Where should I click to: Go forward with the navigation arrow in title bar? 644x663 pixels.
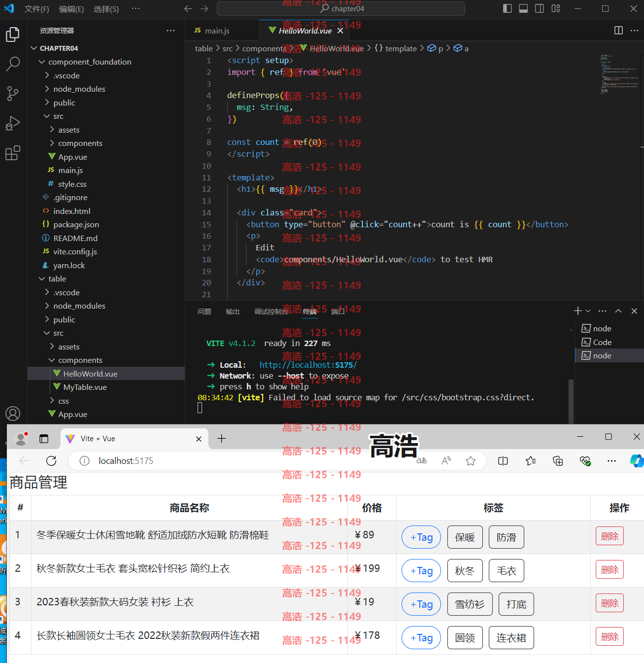[x=204, y=8]
